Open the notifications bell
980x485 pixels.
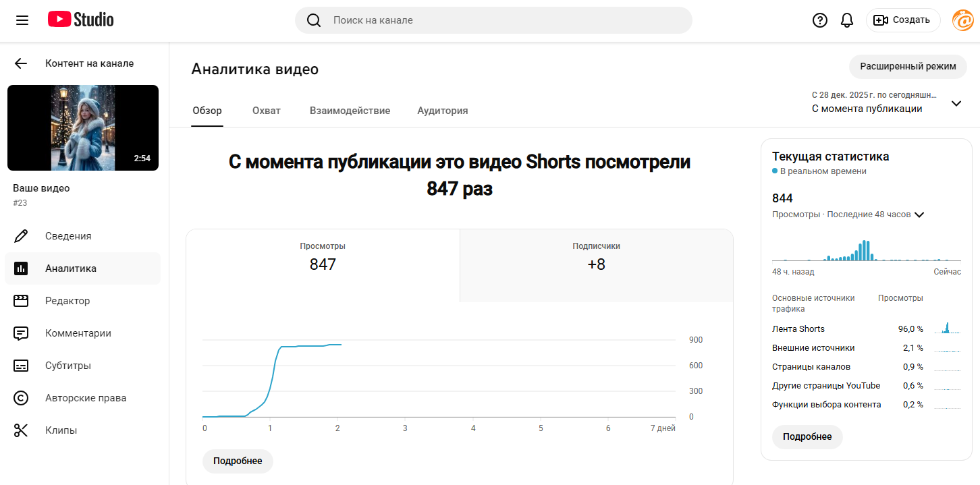pos(847,20)
